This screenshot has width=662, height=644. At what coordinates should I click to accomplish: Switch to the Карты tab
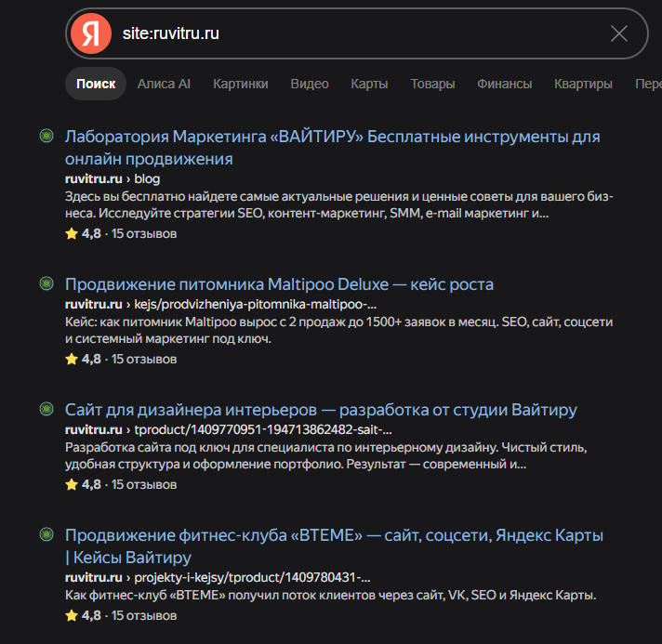(369, 84)
